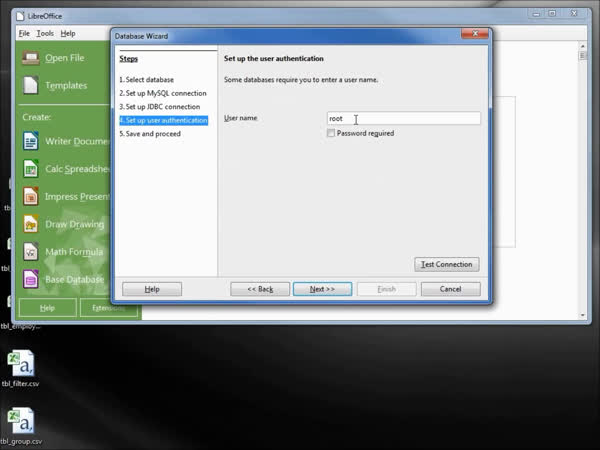Viewport: 600px width, 450px height.
Task: Click the Help button in Database Wizard
Action: [x=152, y=289]
